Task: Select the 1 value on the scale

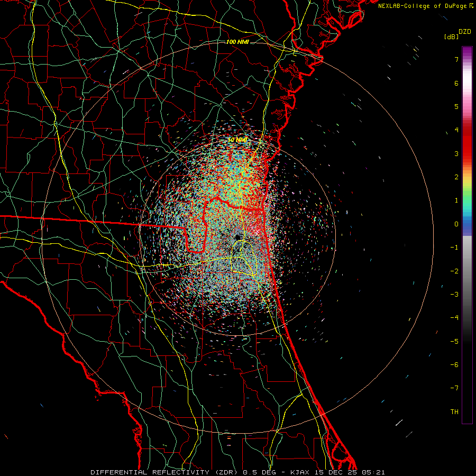Action: 456,200
